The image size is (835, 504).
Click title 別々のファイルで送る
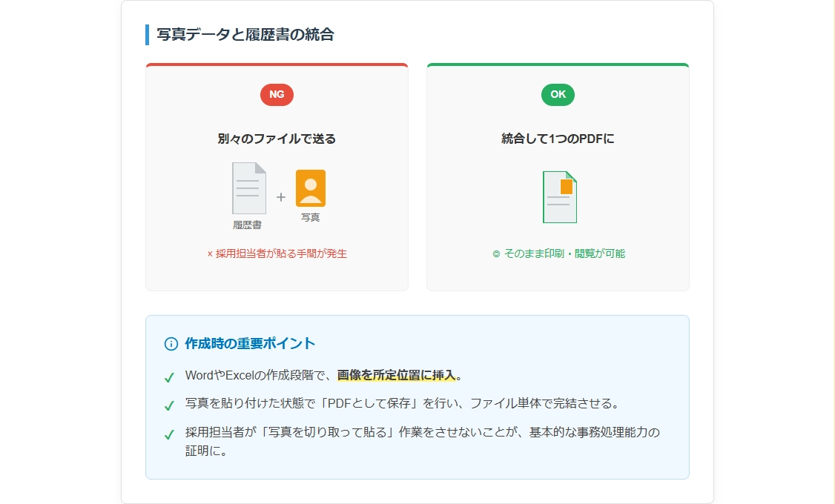tap(277, 139)
